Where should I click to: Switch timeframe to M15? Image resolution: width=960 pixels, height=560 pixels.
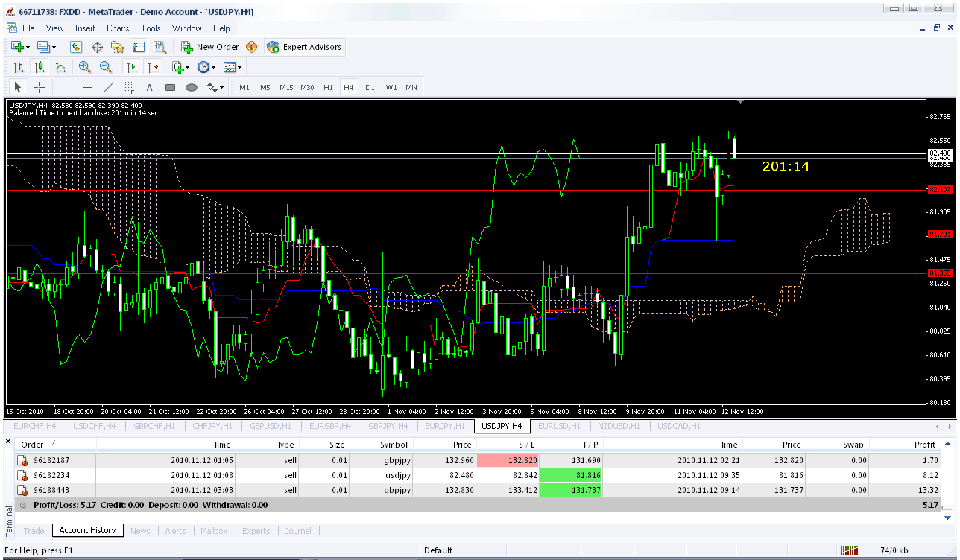point(286,87)
